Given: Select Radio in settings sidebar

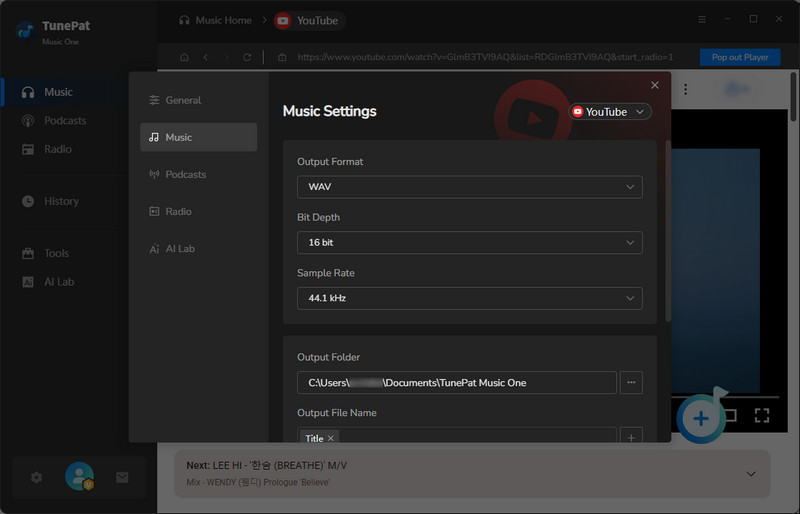Looking at the screenshot, I should click(178, 211).
